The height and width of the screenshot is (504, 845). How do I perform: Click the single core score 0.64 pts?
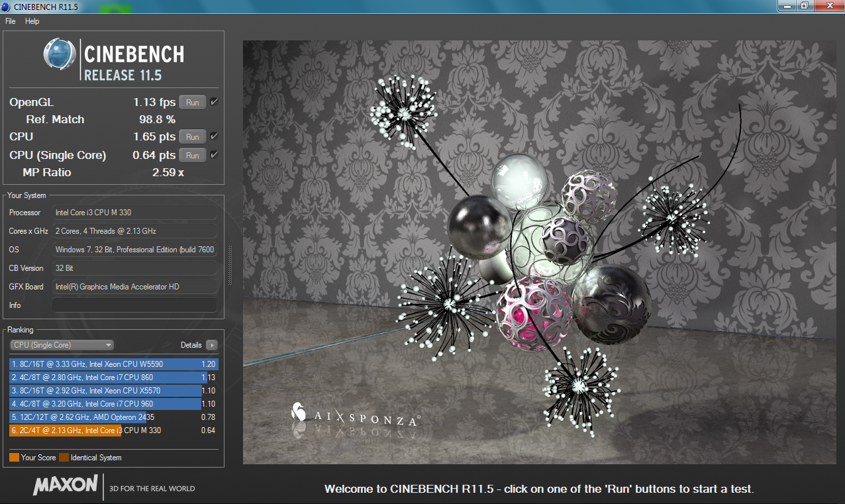point(154,156)
